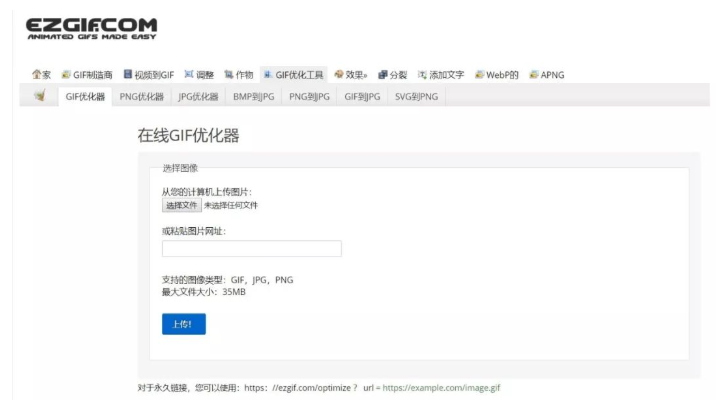The height and width of the screenshot is (409, 718).
Task: Click the EZGIF.COM logo
Action: click(x=91, y=28)
